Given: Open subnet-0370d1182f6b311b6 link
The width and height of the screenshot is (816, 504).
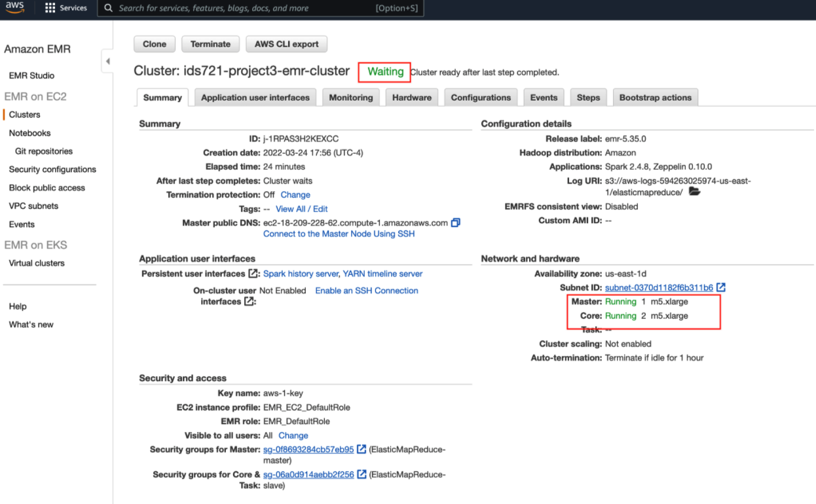Looking at the screenshot, I should pos(659,287).
